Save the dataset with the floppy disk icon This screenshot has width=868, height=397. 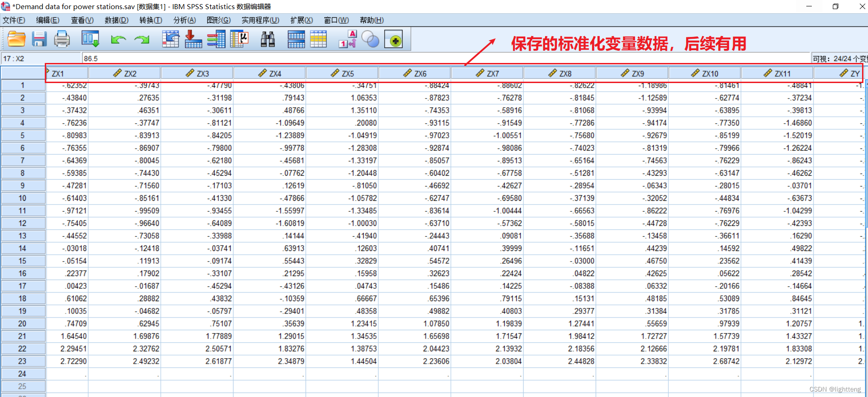click(39, 39)
